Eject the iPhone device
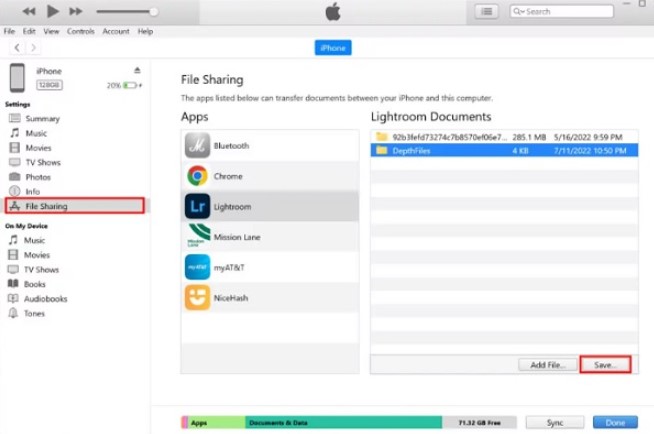Screen dimensions: 654x434 (x=137, y=70)
